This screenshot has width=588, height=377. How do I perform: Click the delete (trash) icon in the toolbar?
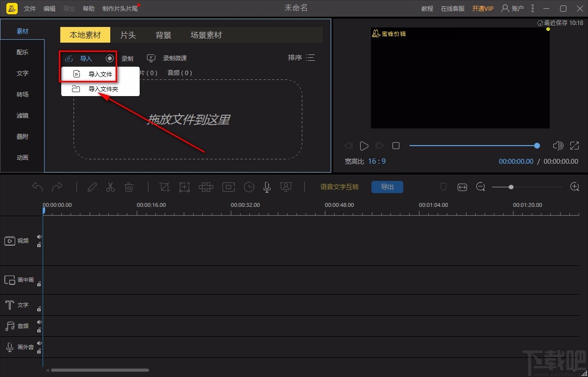[x=129, y=187]
